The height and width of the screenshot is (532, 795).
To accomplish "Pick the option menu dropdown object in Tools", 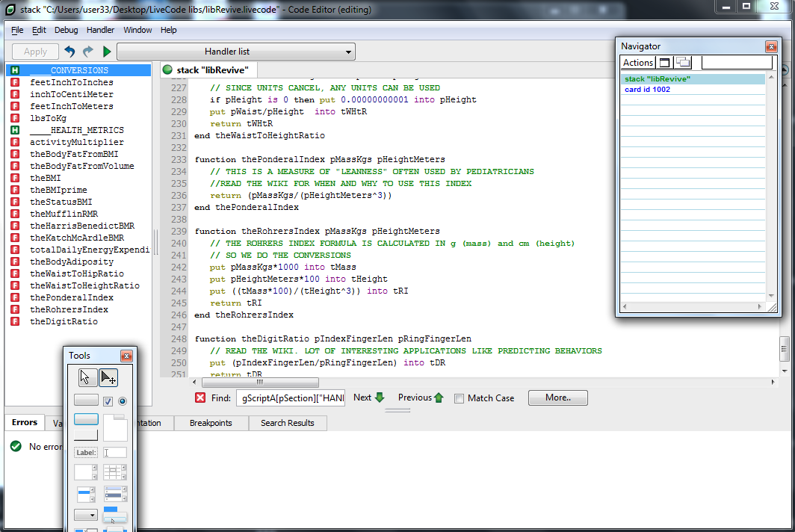I will [86, 515].
